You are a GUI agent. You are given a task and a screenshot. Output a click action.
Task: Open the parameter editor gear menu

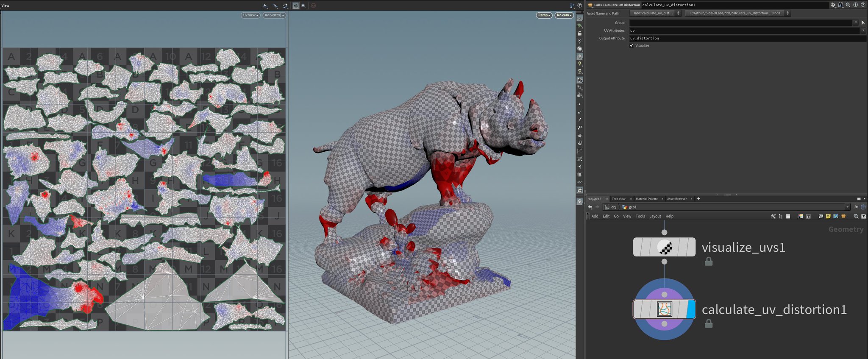point(833,5)
